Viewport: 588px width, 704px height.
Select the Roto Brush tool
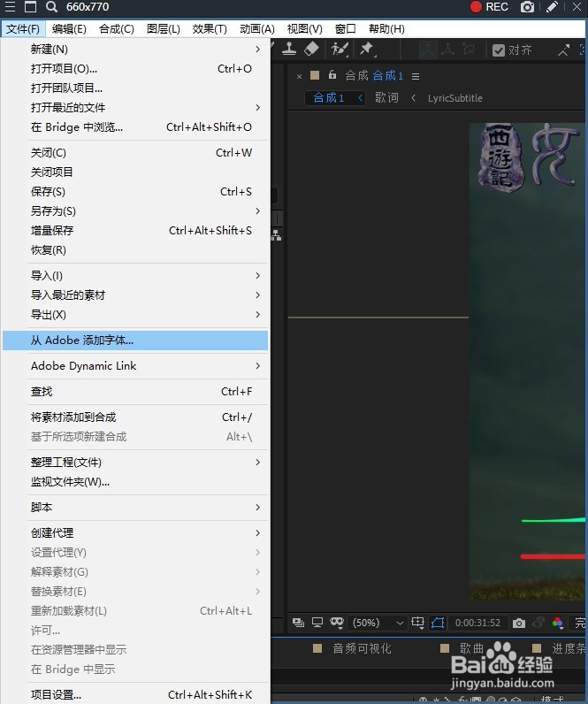[340, 49]
